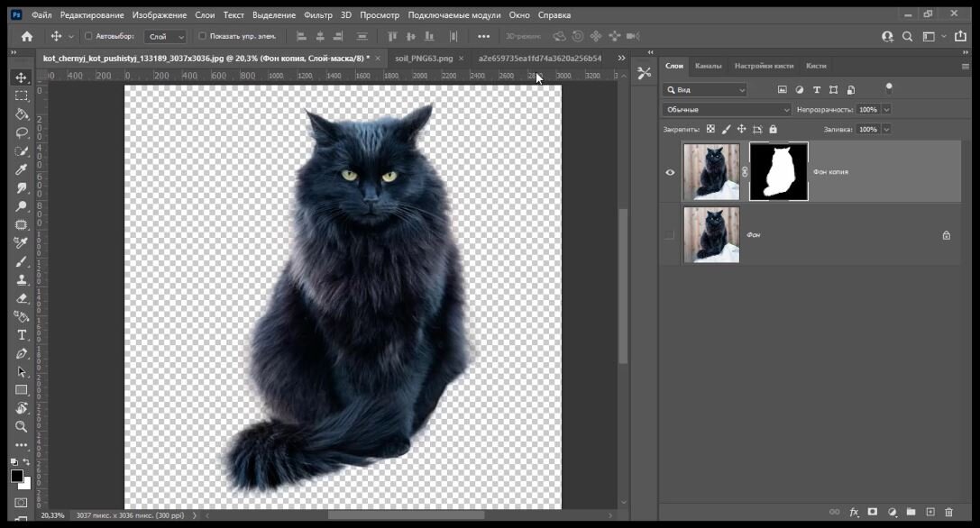Filter layers by pixel image icon

click(x=782, y=90)
